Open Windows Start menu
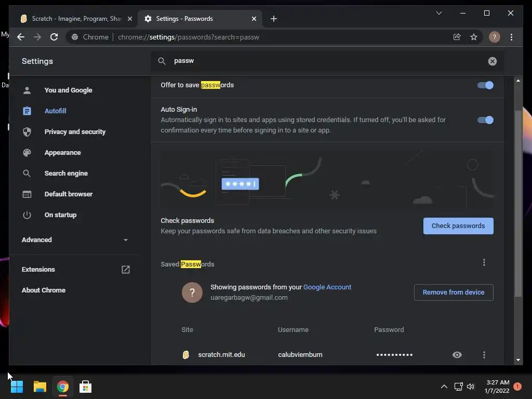Viewport: 532px width, 399px height. click(x=17, y=387)
